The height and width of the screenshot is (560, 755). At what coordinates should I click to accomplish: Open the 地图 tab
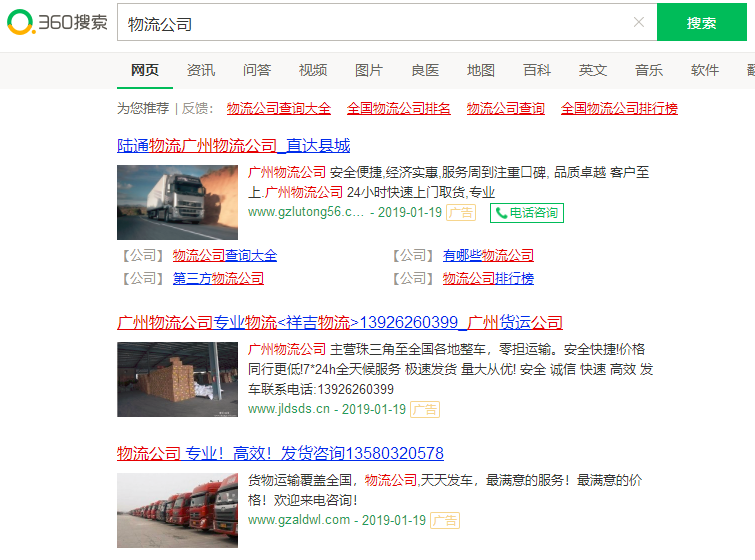coord(481,70)
